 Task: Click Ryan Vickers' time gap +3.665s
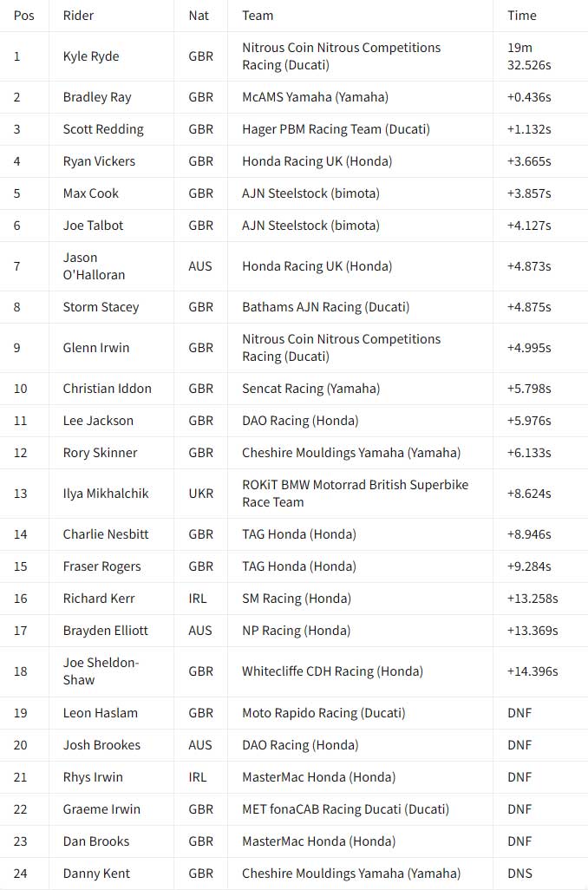[529, 161]
